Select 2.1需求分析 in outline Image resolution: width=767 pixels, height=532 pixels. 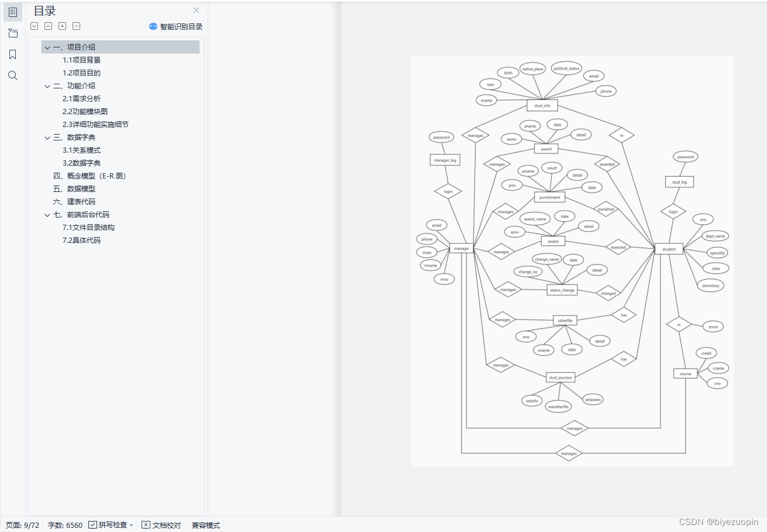[82, 98]
